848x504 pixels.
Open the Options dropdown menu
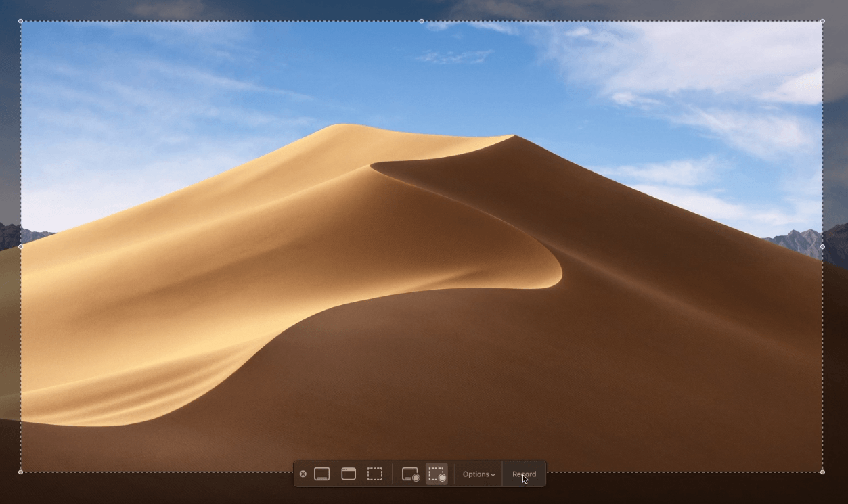pos(478,474)
